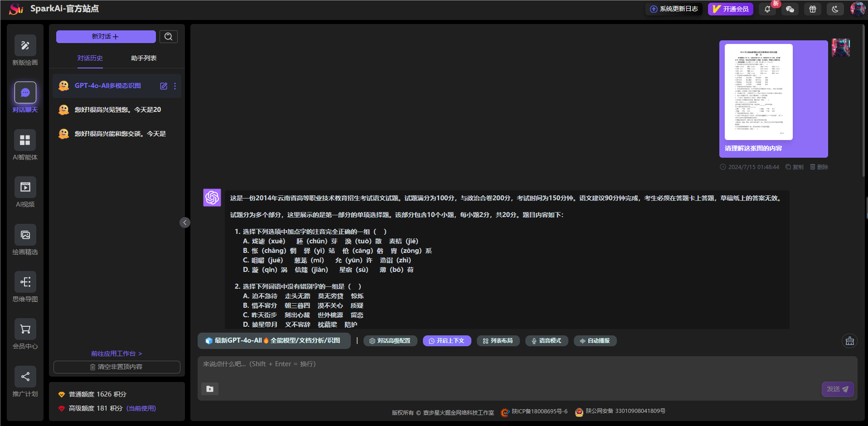This screenshot has height=426, width=868.
Task: Open conversation 您好!很高兴见到您。今天是20
Action: coord(117,110)
